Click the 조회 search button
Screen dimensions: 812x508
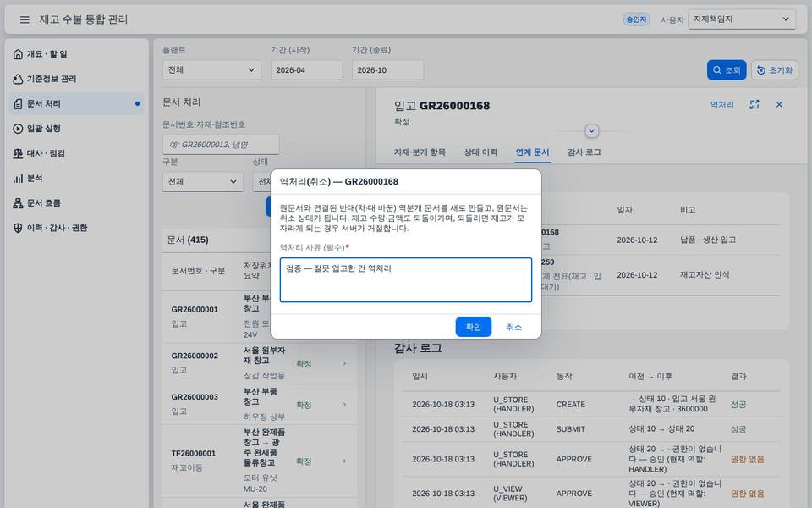(727, 70)
